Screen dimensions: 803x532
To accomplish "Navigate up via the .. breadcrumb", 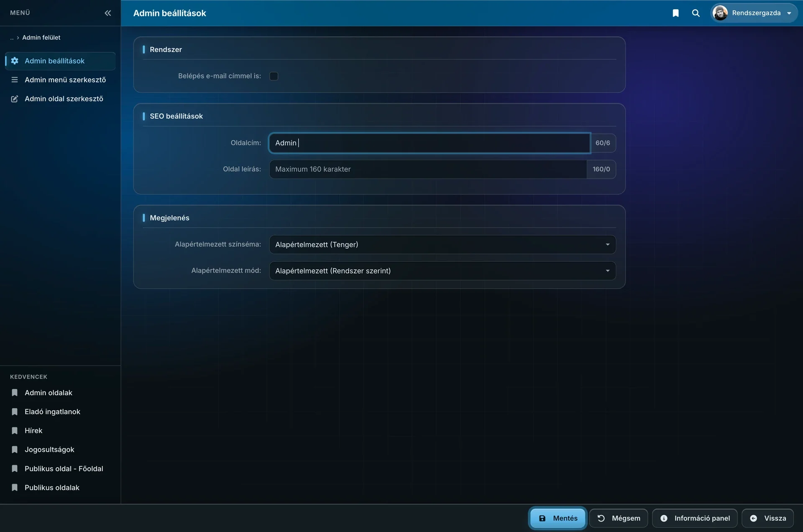I will click(x=12, y=38).
